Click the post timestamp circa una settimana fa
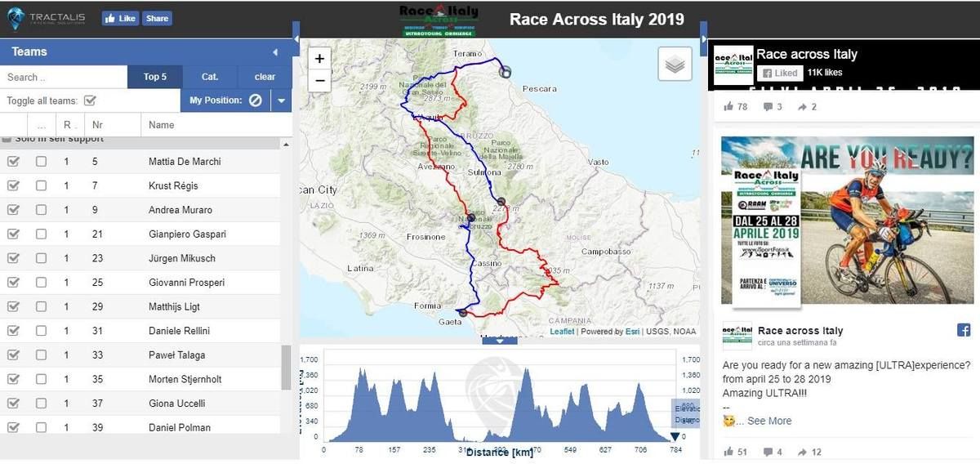This screenshot has width=980, height=464. [797, 342]
